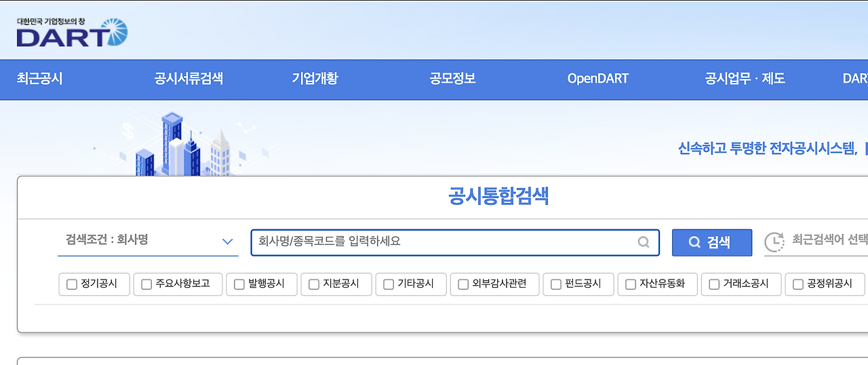Check the 발행공시 checkbox

pyautogui.click(x=239, y=284)
